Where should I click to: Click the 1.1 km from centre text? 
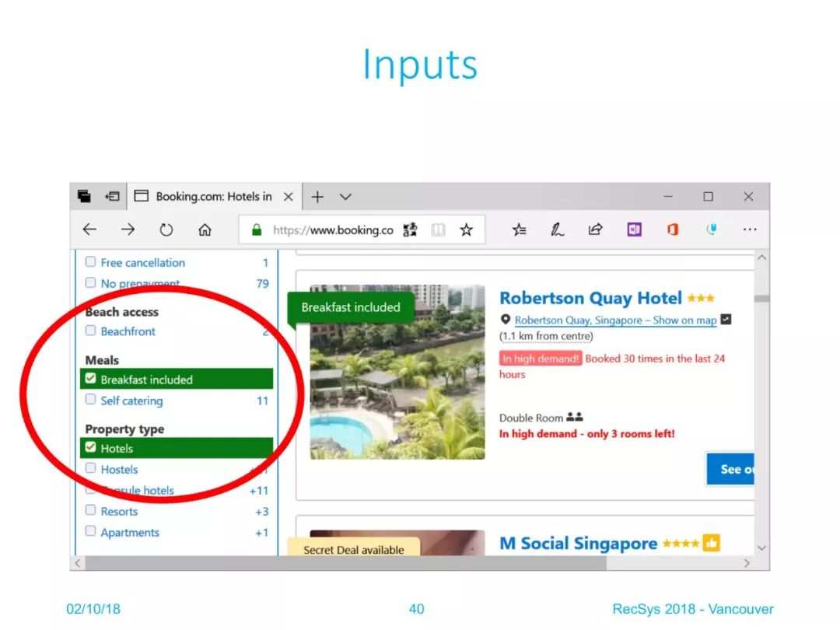coord(546,336)
